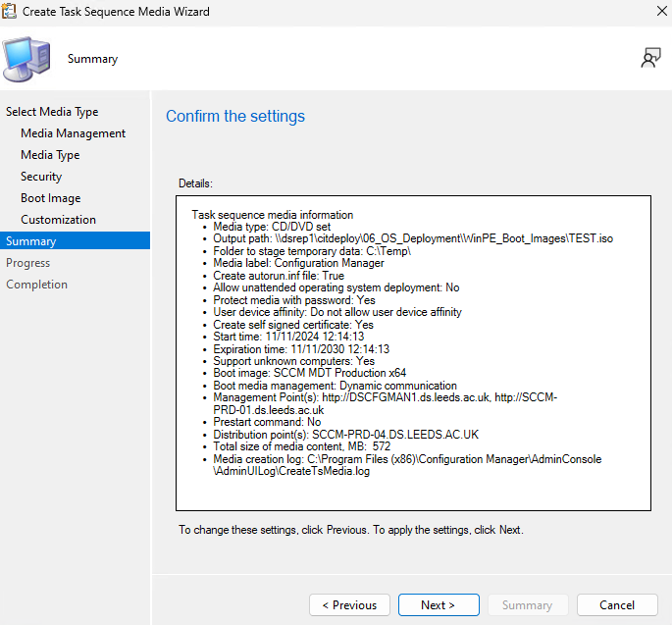The height and width of the screenshot is (625, 672).
Task: Select the Media Type step in sidebar
Action: pos(50,155)
